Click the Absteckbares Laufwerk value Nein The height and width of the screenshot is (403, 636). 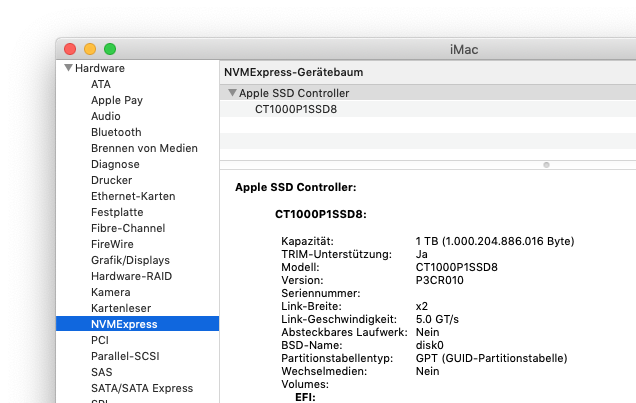(x=427, y=332)
